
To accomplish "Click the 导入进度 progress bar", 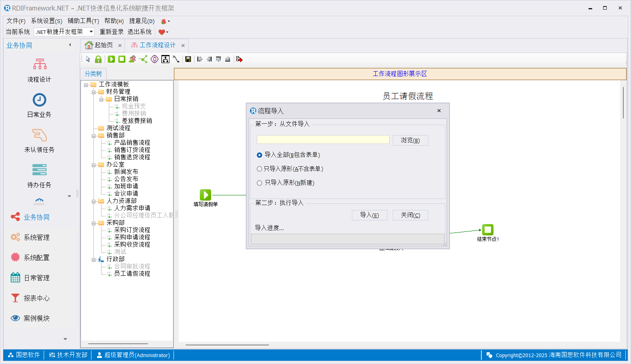I will pyautogui.click(x=347, y=239).
